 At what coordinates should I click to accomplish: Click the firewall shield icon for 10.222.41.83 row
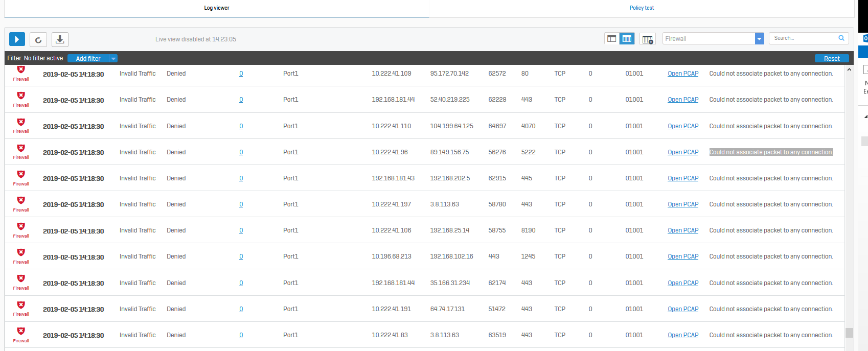[21, 332]
